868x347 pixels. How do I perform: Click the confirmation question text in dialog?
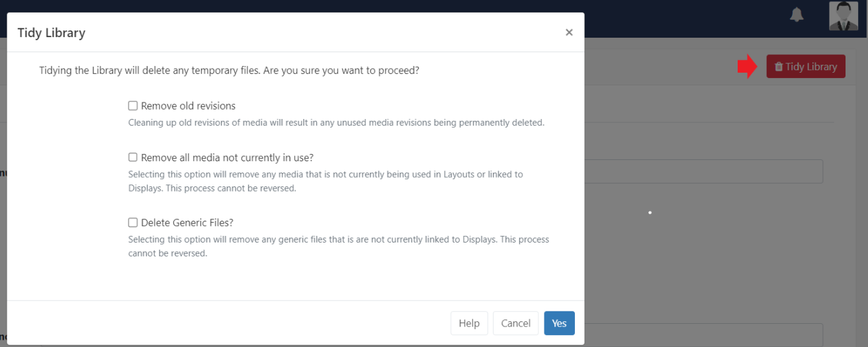tap(229, 70)
